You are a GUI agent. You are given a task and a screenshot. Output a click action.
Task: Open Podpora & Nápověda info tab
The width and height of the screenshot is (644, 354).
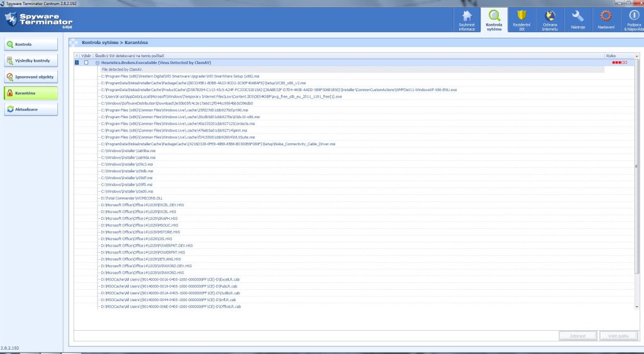click(x=634, y=20)
